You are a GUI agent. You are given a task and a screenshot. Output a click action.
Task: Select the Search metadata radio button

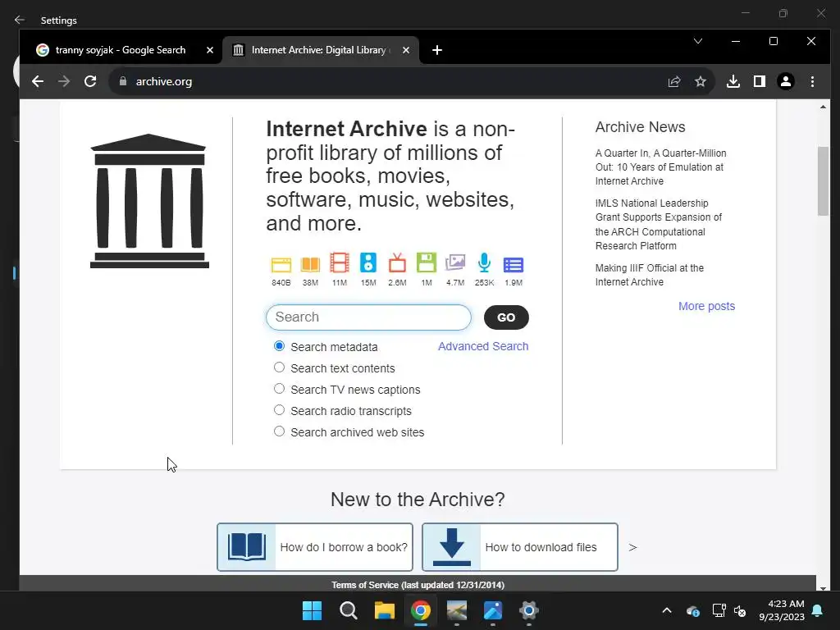[x=279, y=346]
